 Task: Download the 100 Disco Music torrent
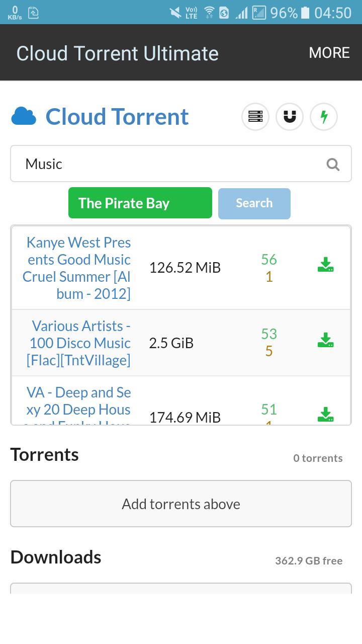[326, 341]
